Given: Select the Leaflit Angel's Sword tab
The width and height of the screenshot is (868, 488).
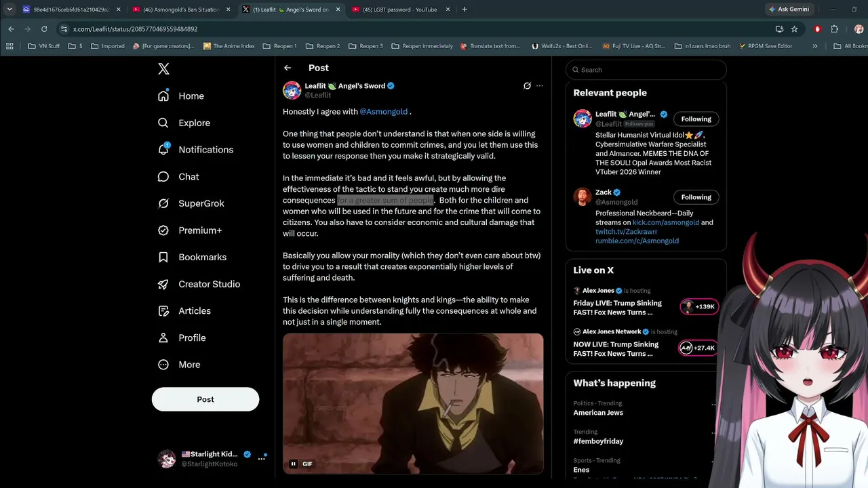Looking at the screenshot, I should [290, 9].
